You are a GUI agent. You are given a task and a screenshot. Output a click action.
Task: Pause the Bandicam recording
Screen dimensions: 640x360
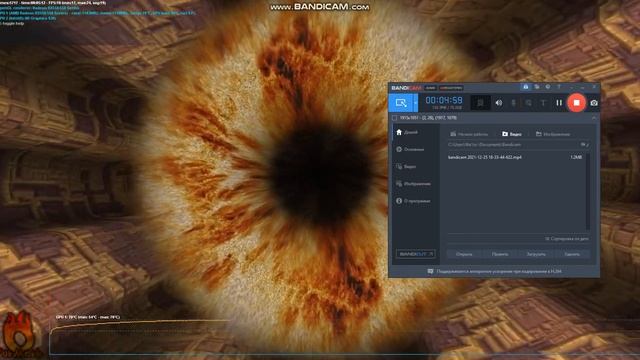(x=559, y=103)
